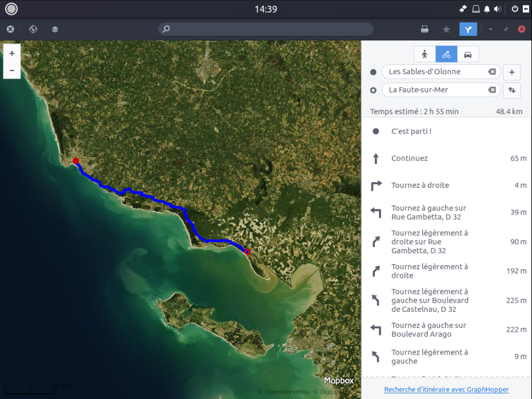Open the system volume indicator
The height and width of the screenshot is (399, 532).
click(x=497, y=9)
